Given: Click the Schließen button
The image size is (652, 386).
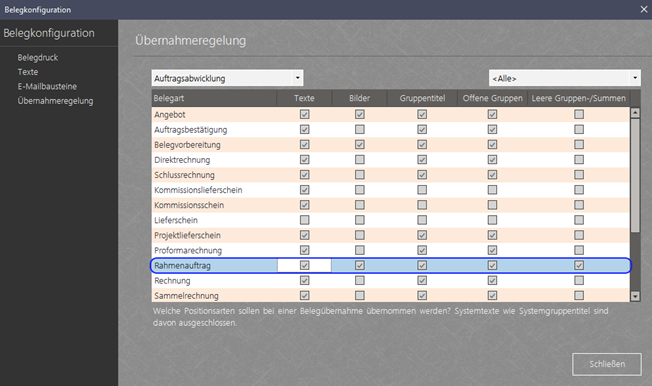Looking at the screenshot, I should [607, 364].
